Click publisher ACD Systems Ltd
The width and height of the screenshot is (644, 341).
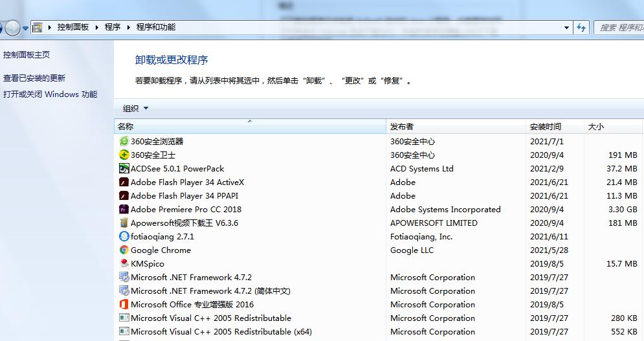[x=422, y=168]
